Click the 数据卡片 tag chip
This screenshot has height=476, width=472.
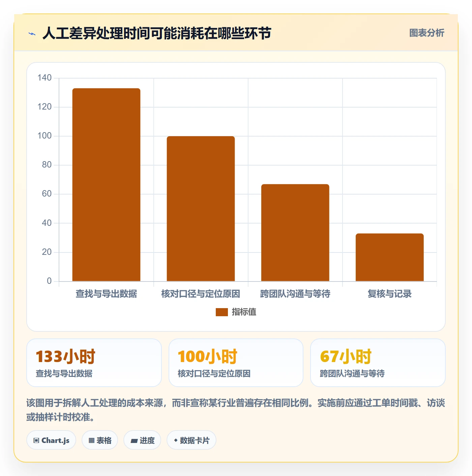point(191,440)
